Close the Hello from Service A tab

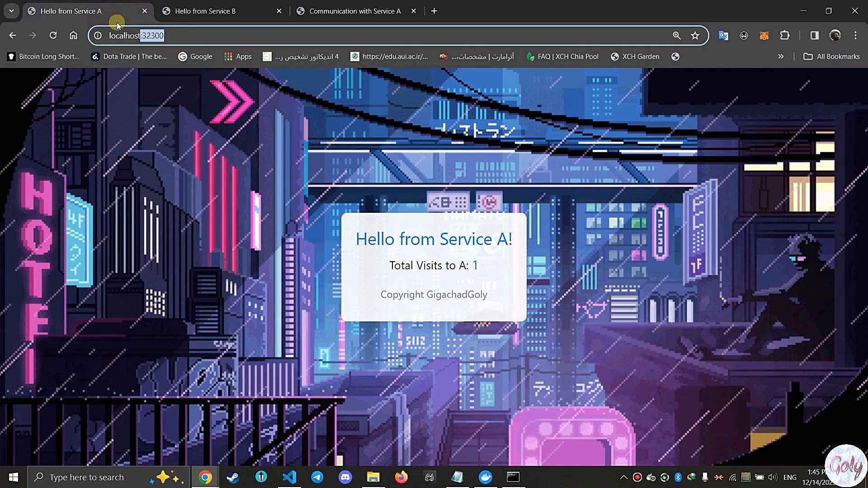(x=145, y=11)
